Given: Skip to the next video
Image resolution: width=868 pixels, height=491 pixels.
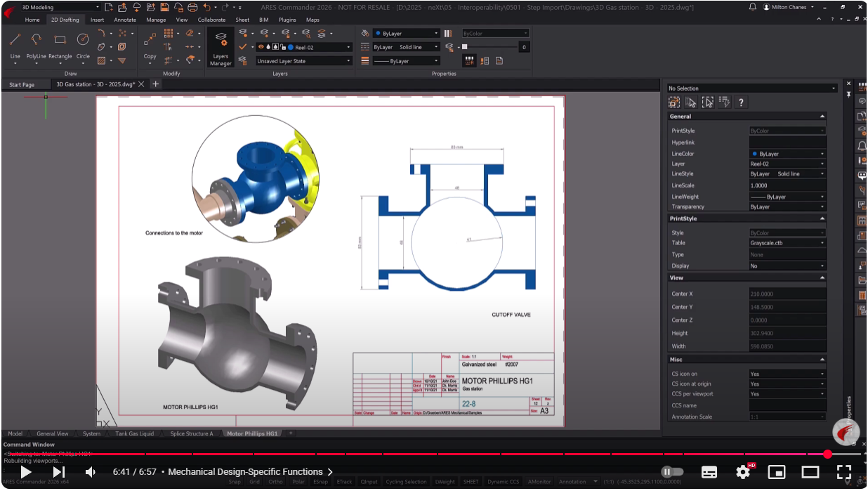Looking at the screenshot, I should point(59,472).
